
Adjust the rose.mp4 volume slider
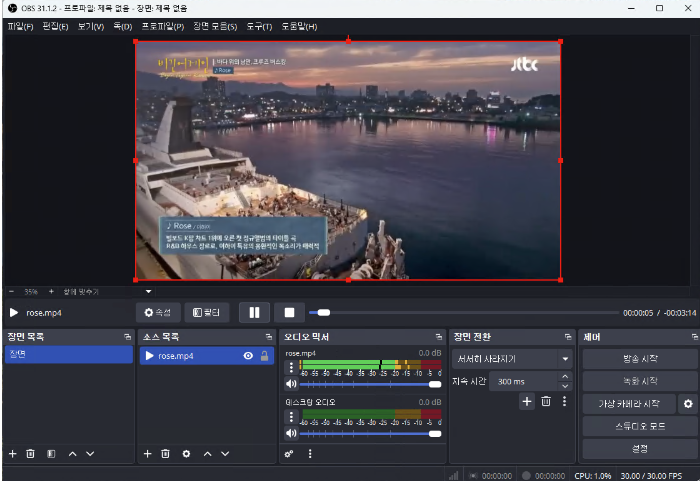[x=371, y=384]
